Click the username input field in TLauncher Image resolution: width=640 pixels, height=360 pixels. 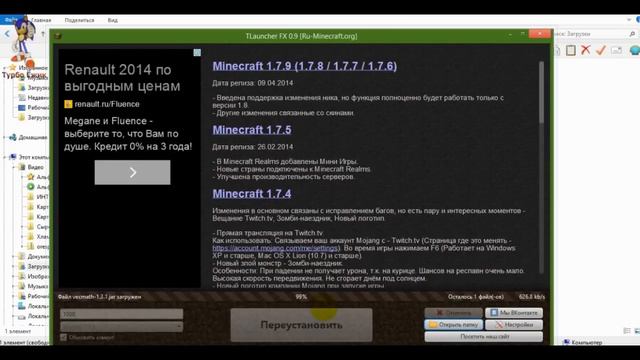coord(122,314)
